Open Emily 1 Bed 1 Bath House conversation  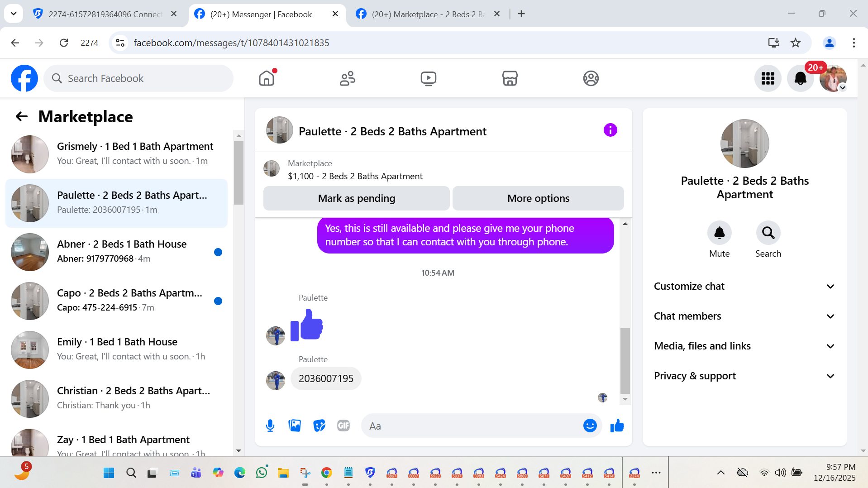pyautogui.click(x=117, y=349)
